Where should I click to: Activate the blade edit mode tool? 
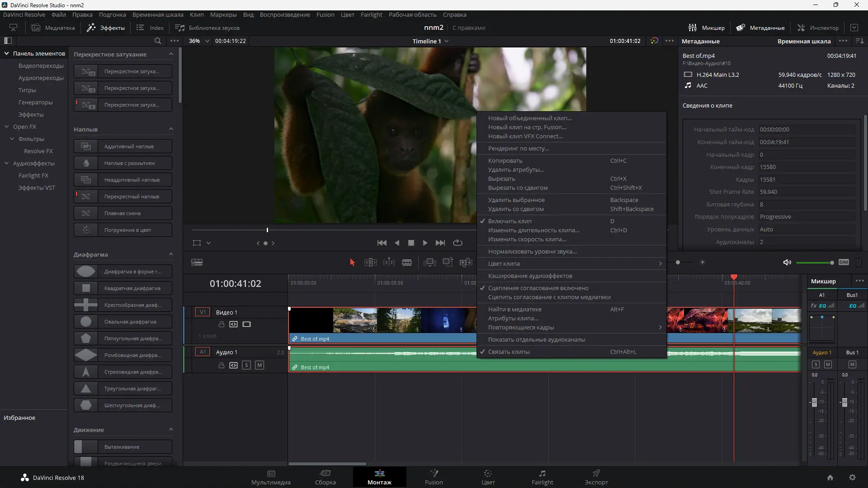[406, 263]
